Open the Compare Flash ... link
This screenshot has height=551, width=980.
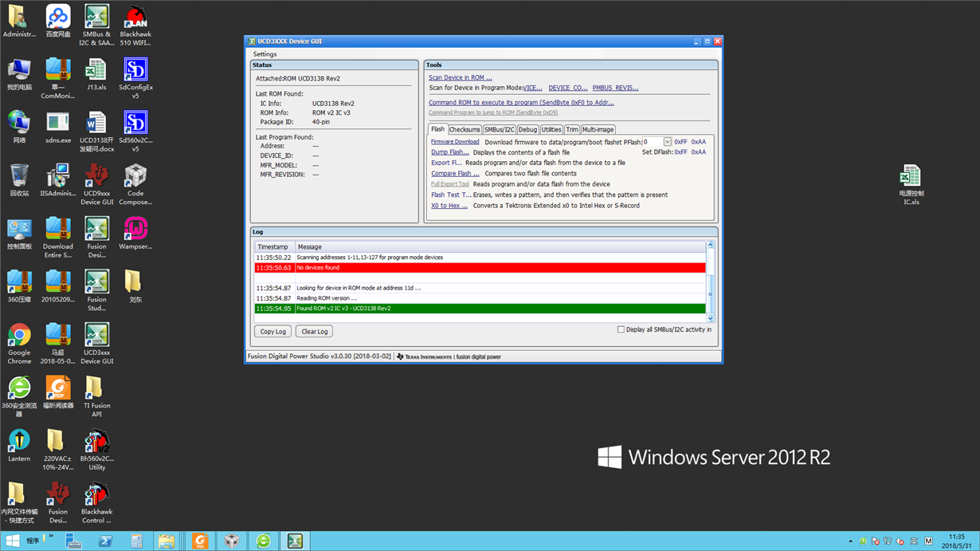[x=455, y=173]
